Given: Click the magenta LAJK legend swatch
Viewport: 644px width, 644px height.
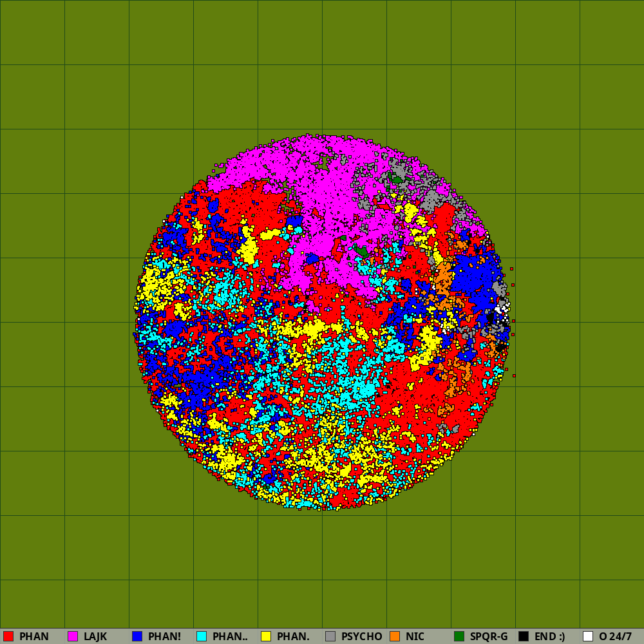Looking at the screenshot, I should click(x=73, y=636).
